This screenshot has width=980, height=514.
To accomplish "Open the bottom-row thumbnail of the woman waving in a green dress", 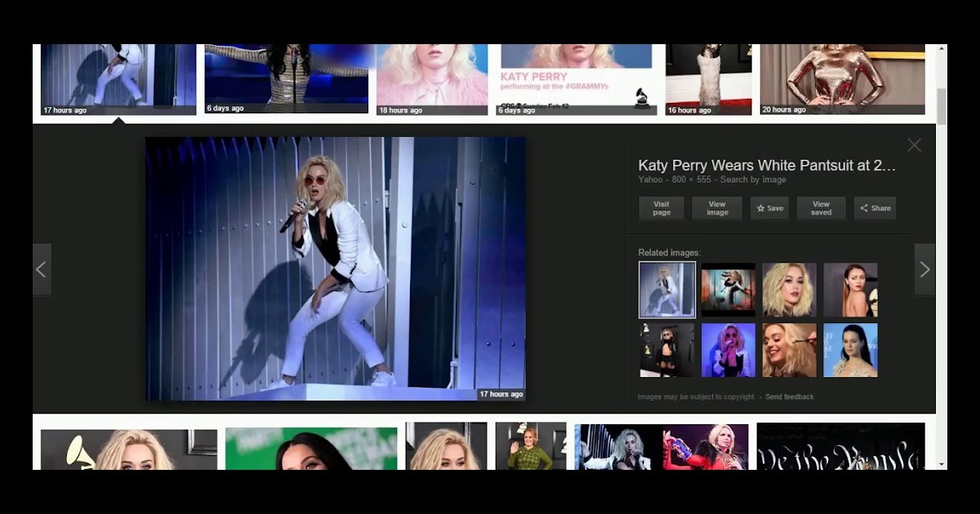I will (531, 446).
